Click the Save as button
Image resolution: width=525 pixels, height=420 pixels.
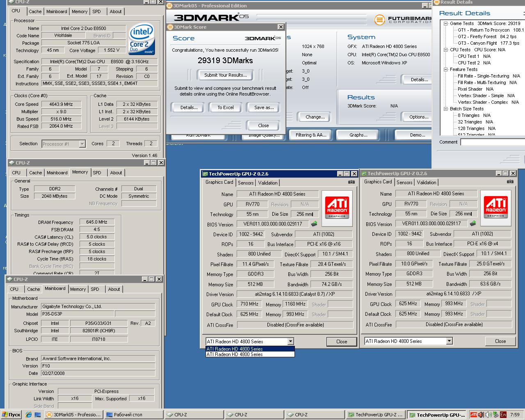click(x=264, y=107)
